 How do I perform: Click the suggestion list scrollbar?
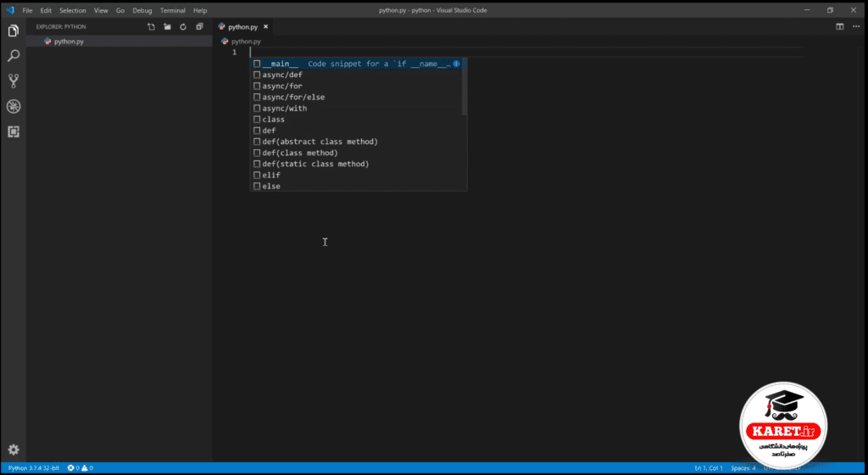(x=465, y=87)
